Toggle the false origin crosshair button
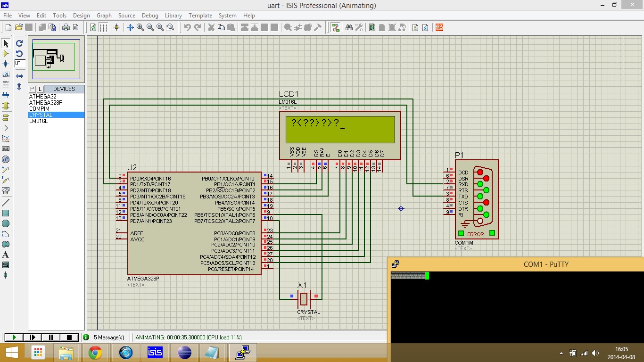644x362 pixels. [x=117, y=28]
